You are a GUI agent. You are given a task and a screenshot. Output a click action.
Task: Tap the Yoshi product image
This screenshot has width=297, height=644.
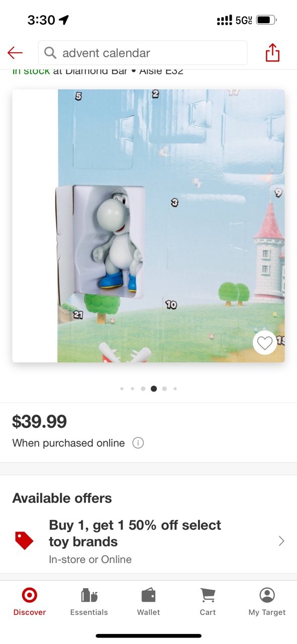point(148,226)
